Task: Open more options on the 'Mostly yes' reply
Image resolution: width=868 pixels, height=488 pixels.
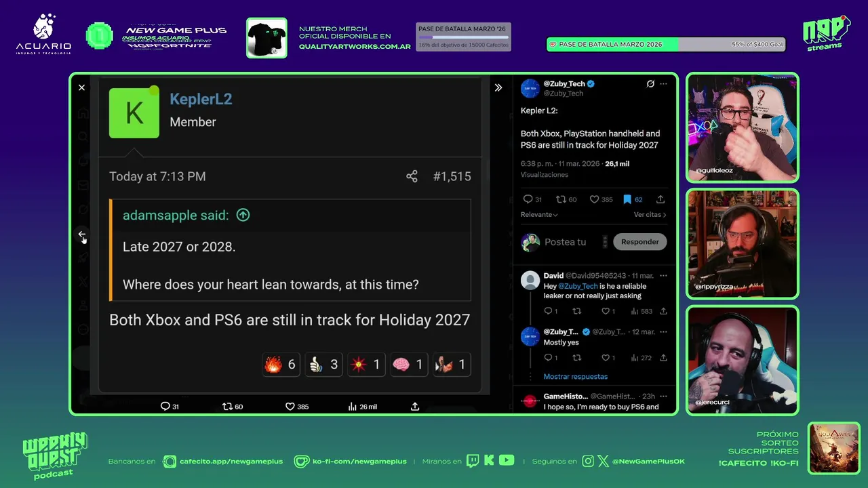Action: pyautogui.click(x=663, y=332)
